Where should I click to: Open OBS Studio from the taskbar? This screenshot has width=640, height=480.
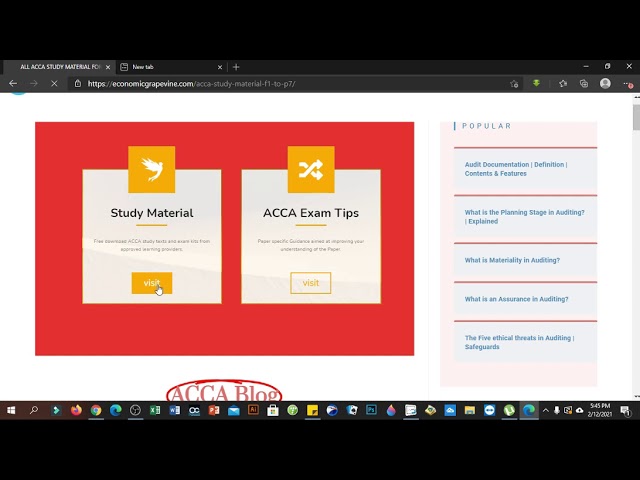[x=135, y=410]
